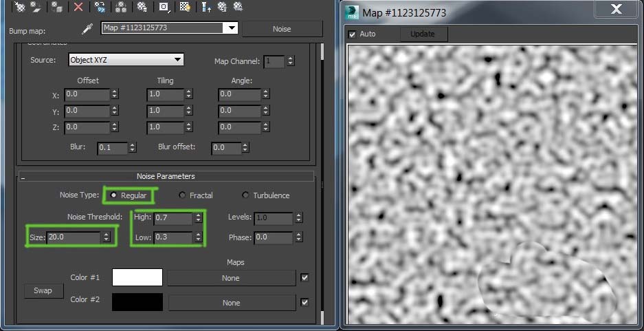The image size is (644, 331).
Task: Adjust the Y Offset spinner
Action: [114, 111]
